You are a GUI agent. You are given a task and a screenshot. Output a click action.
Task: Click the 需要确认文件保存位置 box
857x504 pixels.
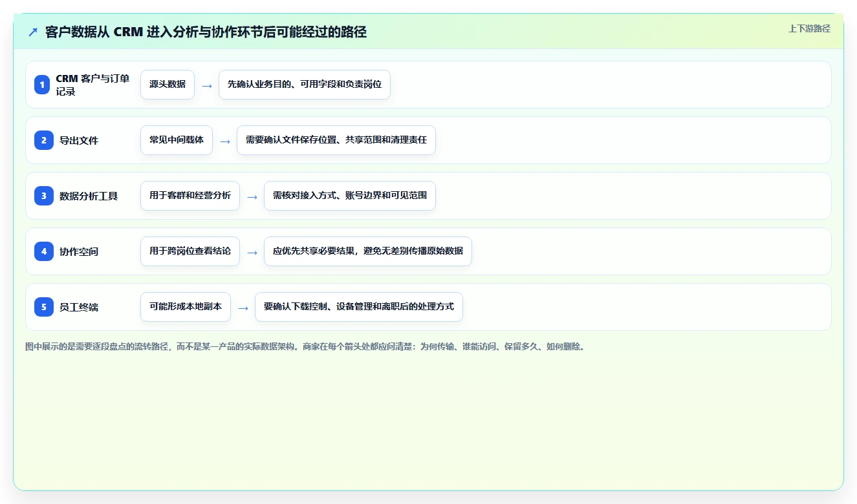pyautogui.click(x=336, y=140)
